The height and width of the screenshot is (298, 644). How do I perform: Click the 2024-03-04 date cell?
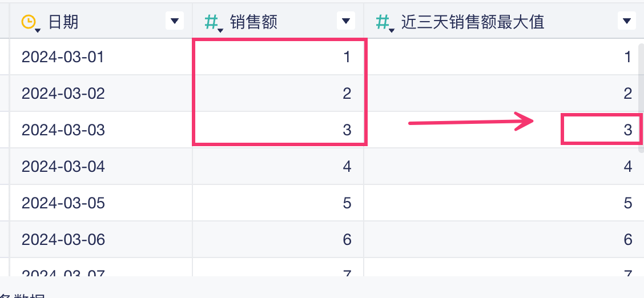63,167
